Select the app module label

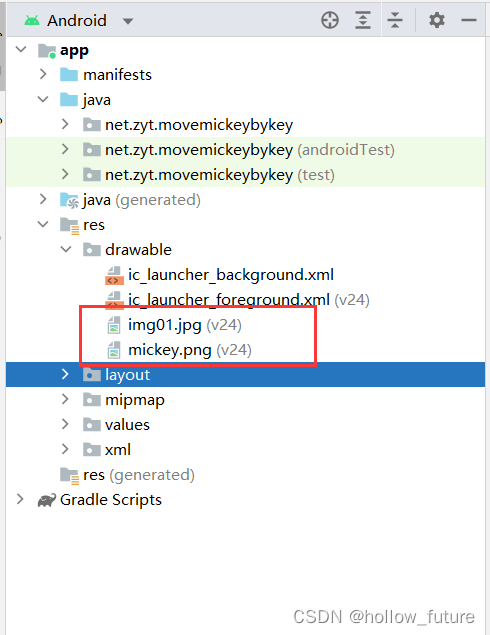(74, 51)
